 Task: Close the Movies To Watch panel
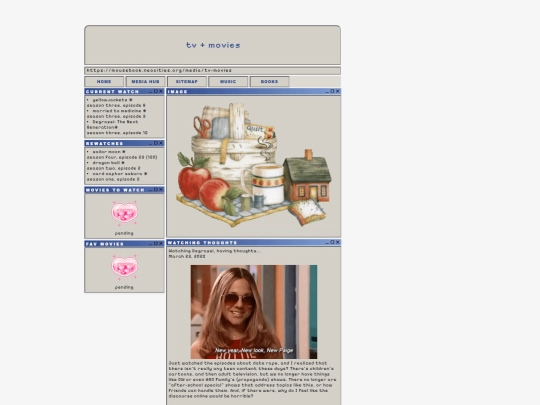point(161,190)
